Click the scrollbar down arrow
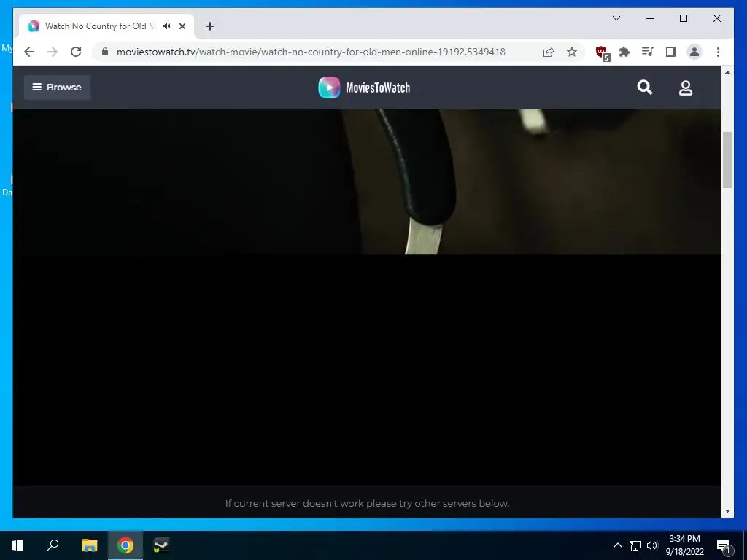Image resolution: width=747 pixels, height=560 pixels. point(727,511)
